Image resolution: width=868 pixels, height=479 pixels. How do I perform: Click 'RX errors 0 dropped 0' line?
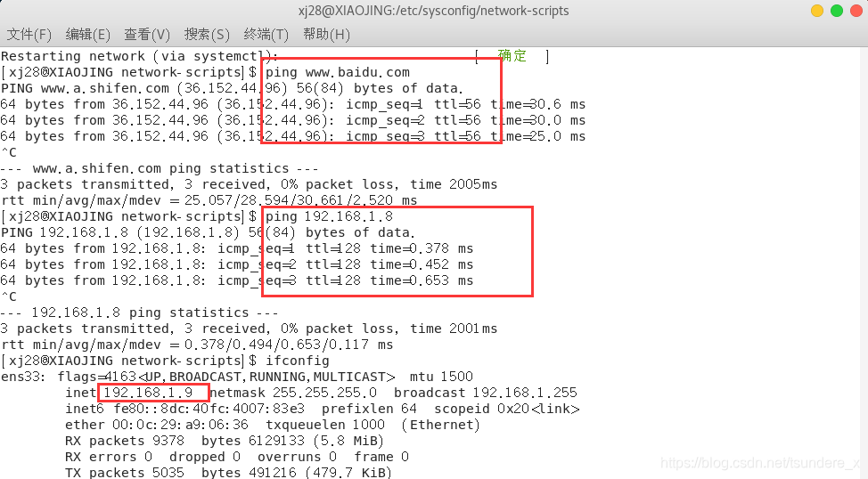237,458
